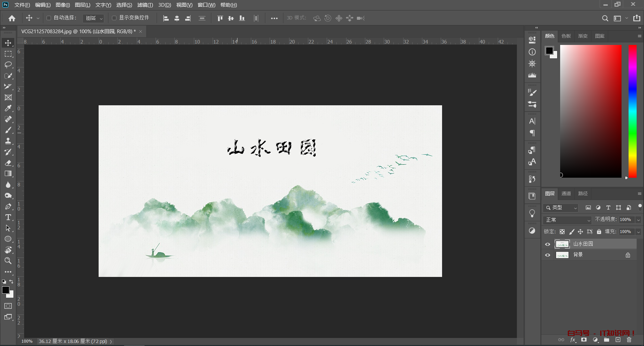This screenshot has width=644, height=346.
Task: Open the 正常 blend mode dropdown
Action: point(567,220)
